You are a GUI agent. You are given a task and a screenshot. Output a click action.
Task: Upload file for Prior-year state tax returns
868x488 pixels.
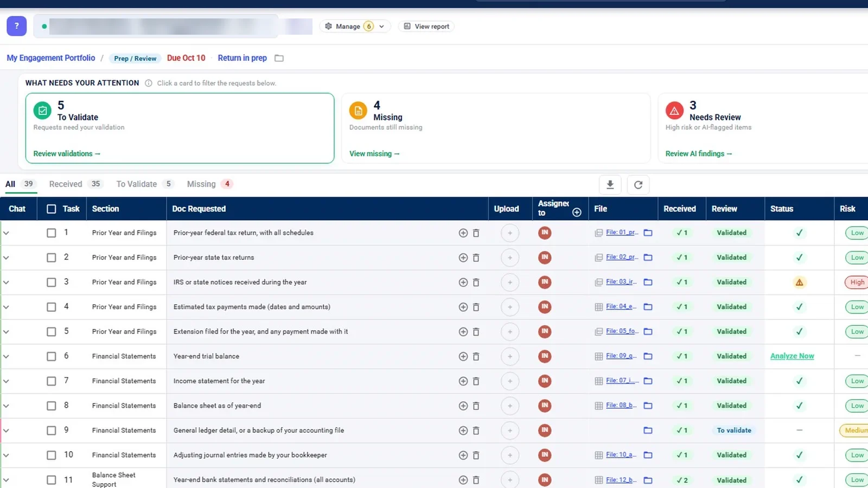(510, 258)
